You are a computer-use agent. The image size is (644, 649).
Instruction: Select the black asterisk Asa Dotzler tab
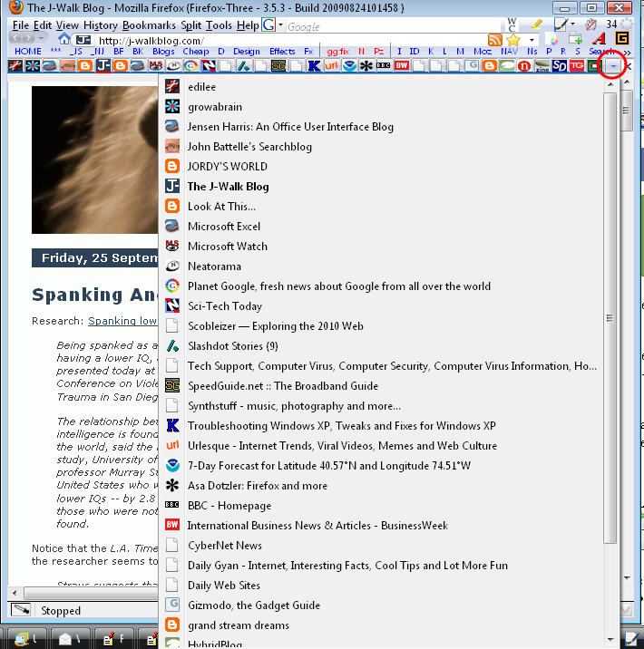(x=366, y=66)
